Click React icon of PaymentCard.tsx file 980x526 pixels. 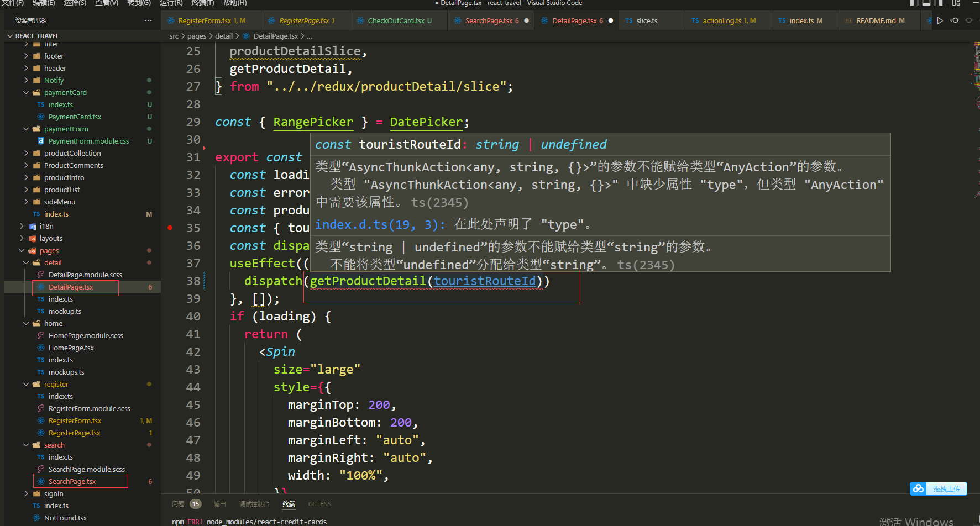coord(41,117)
